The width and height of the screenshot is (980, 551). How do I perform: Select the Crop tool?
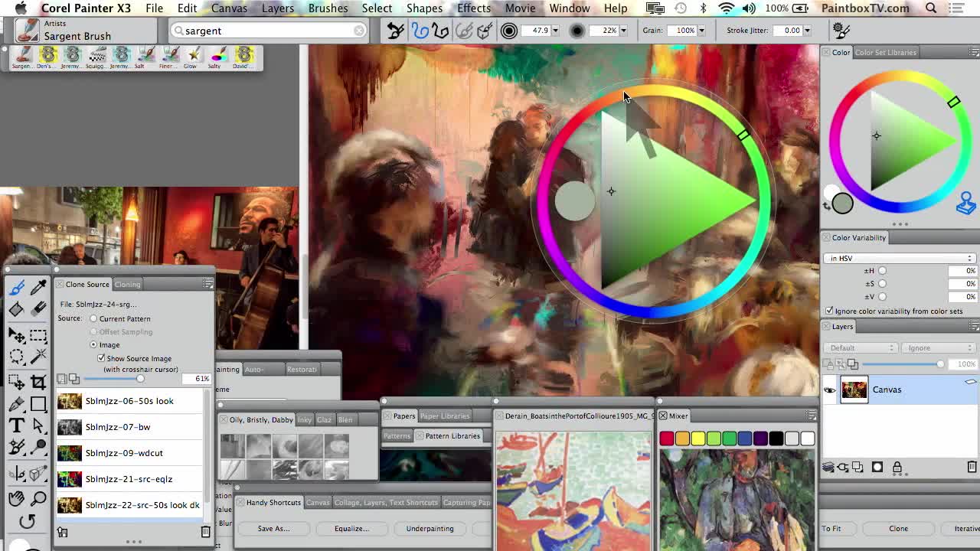coord(39,382)
